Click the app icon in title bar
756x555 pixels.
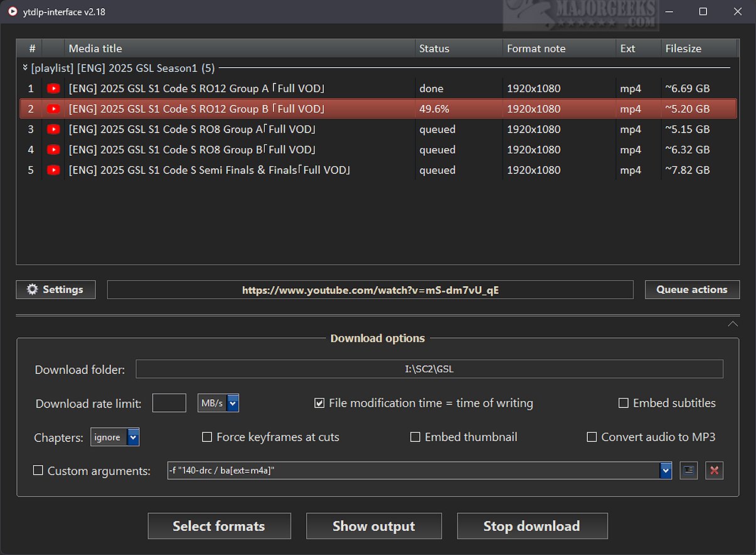click(13, 12)
